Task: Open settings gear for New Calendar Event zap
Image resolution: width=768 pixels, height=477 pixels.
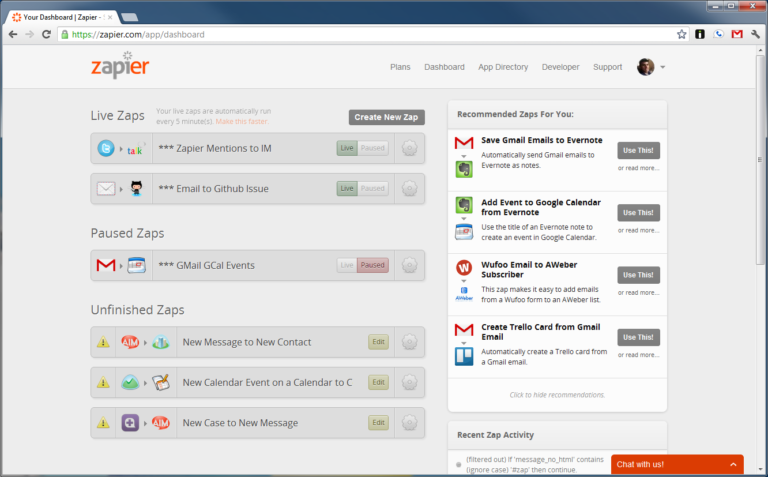Action: point(409,382)
